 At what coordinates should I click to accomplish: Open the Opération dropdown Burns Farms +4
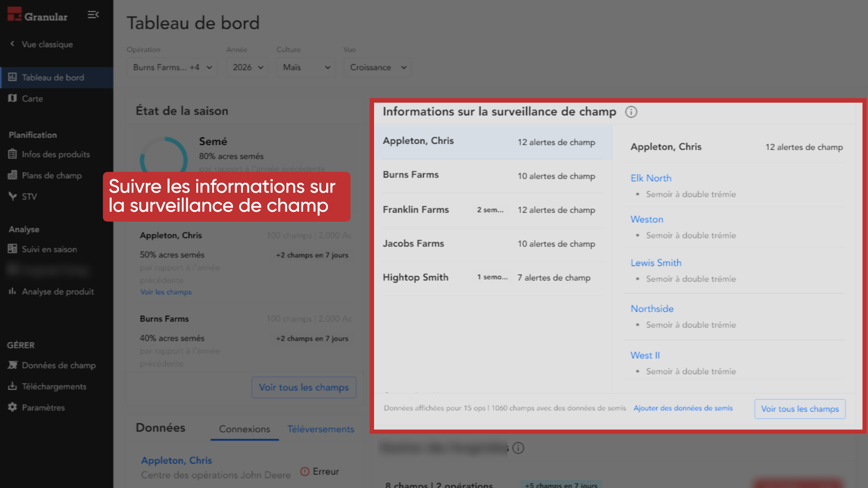[172, 67]
